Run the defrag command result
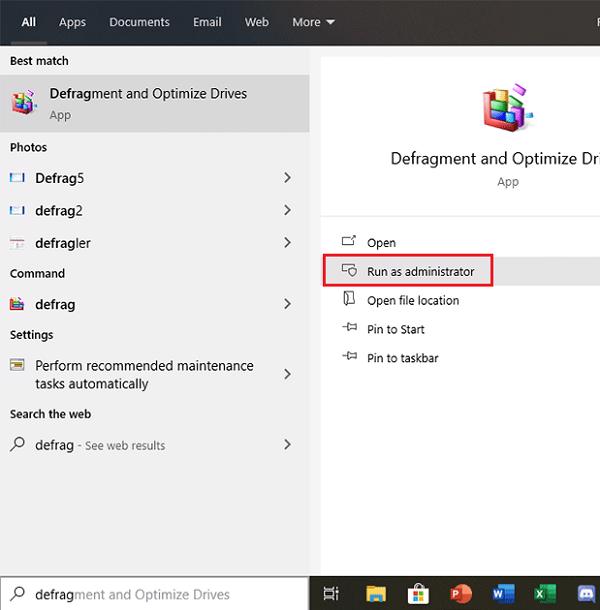This screenshot has width=600, height=610. coord(154,304)
